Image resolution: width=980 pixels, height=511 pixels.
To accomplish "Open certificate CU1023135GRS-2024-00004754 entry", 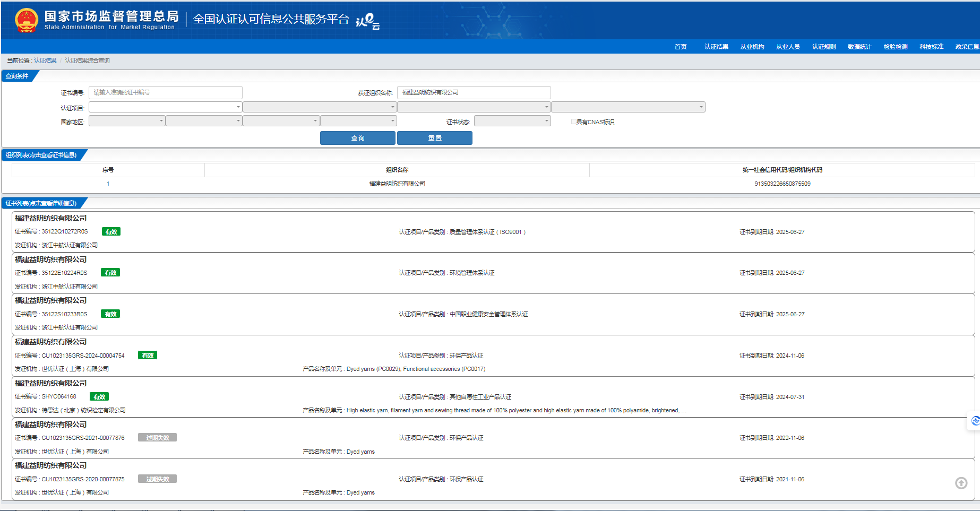I will point(493,356).
